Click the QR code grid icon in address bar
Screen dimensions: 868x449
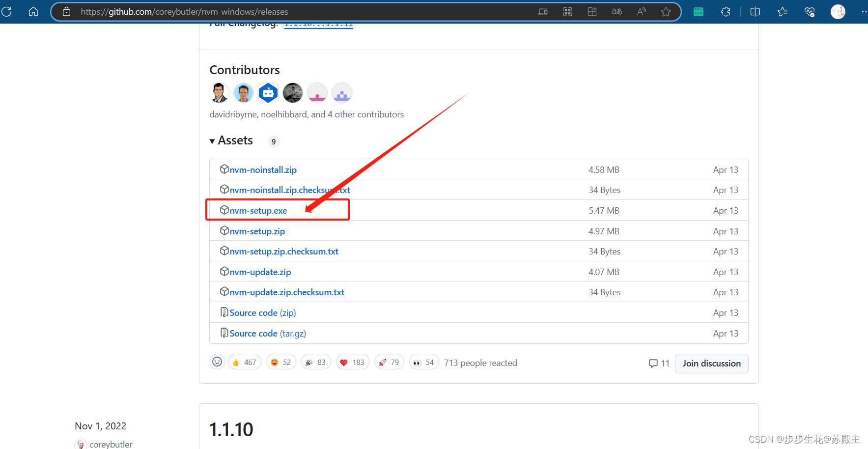click(x=568, y=11)
